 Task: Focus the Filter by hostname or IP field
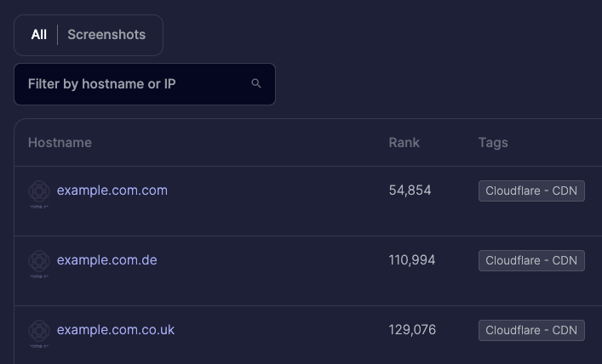145,84
